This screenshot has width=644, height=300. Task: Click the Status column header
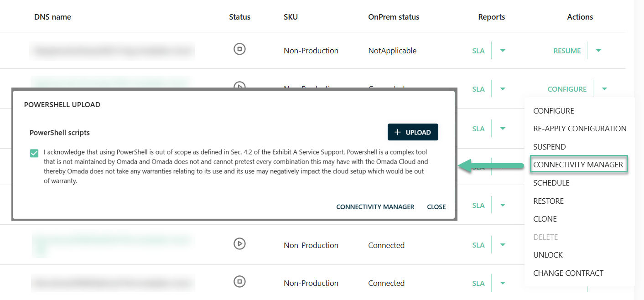click(x=240, y=17)
